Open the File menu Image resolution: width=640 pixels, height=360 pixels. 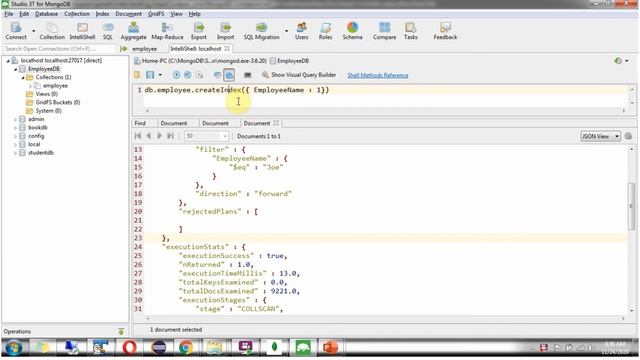pos(9,14)
